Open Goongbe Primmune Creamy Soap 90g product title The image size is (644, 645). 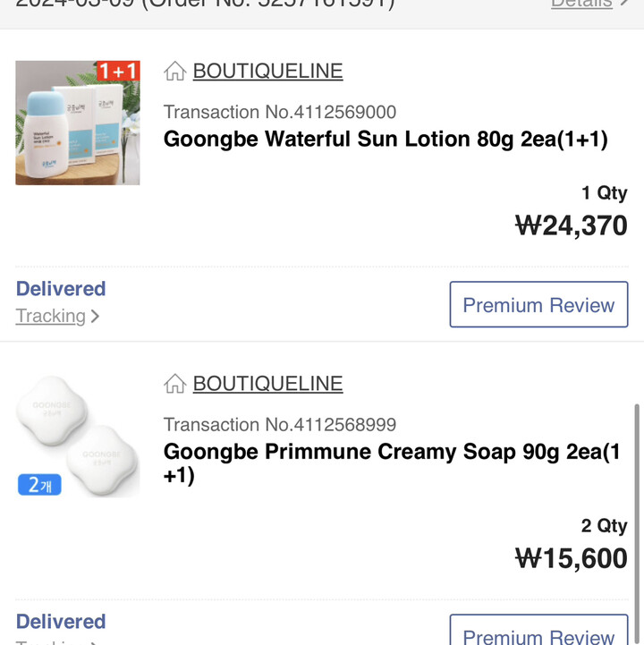[392, 463]
